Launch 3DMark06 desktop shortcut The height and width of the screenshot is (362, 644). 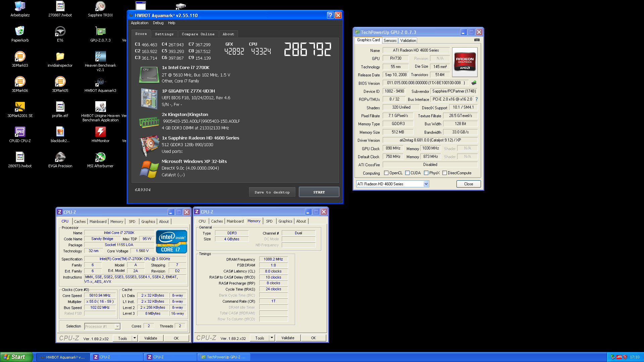tap(20, 84)
